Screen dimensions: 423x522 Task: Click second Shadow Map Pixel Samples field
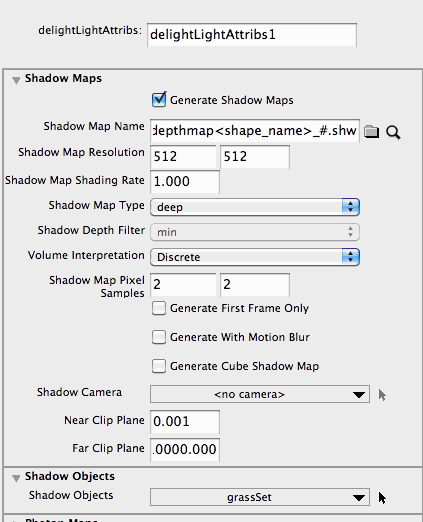[255, 285]
